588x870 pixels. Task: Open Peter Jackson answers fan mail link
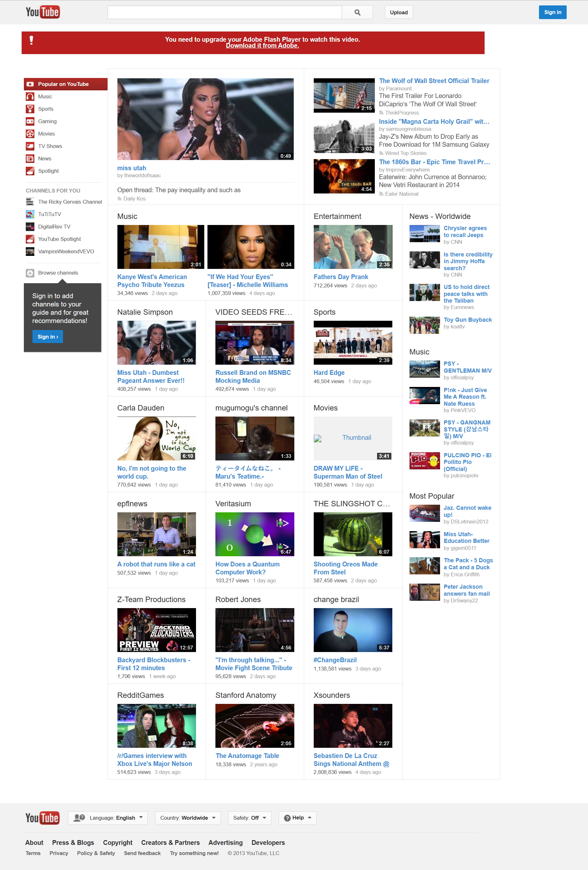(x=466, y=590)
